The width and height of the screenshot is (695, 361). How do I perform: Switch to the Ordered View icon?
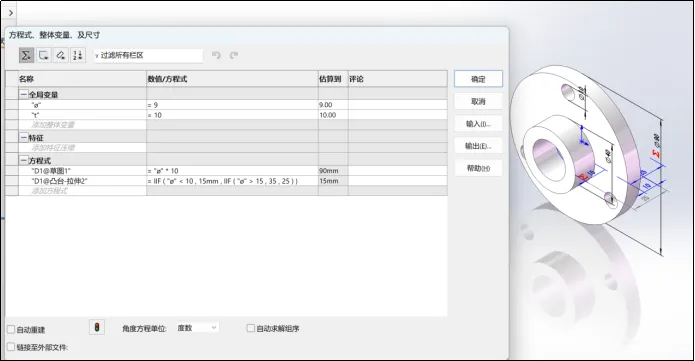point(78,55)
